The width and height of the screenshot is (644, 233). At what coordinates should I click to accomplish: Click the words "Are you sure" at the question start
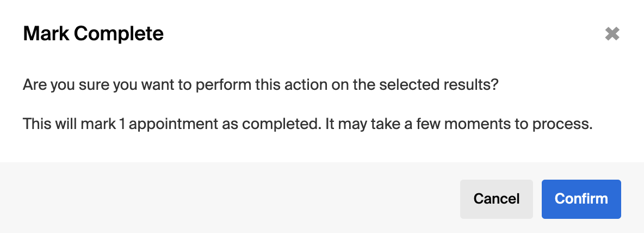55,85
